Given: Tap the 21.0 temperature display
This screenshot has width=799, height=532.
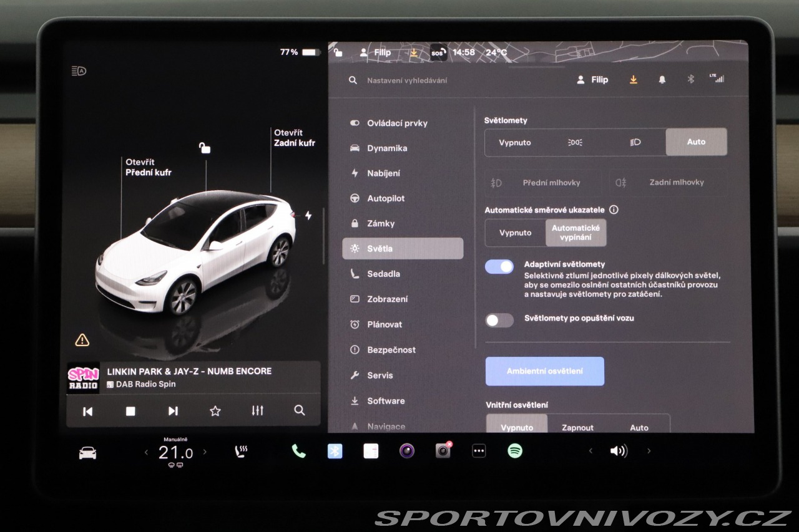Looking at the screenshot, I should [x=175, y=452].
